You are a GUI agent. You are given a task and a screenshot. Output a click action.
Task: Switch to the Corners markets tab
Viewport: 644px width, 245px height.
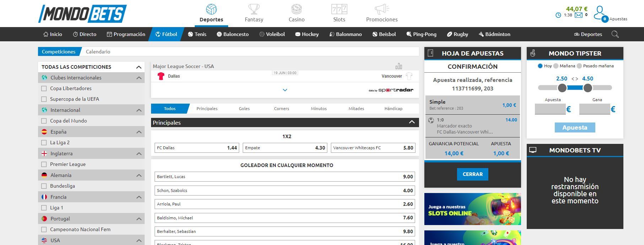tap(281, 109)
